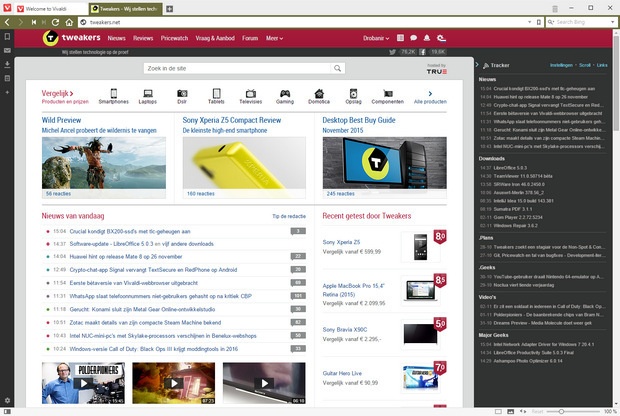Open the Downloads panel in the sidebar
The height and width of the screenshot is (416, 620).
[x=7, y=64]
